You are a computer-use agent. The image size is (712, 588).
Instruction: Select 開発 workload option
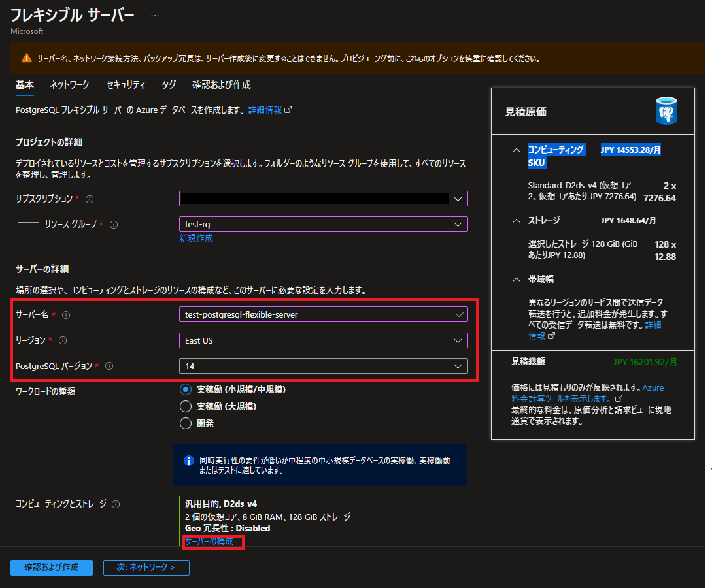click(186, 423)
